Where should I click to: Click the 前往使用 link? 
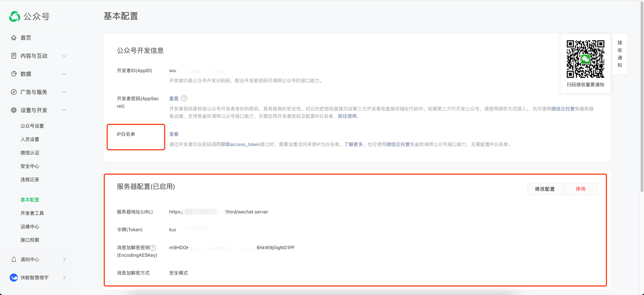click(347, 116)
